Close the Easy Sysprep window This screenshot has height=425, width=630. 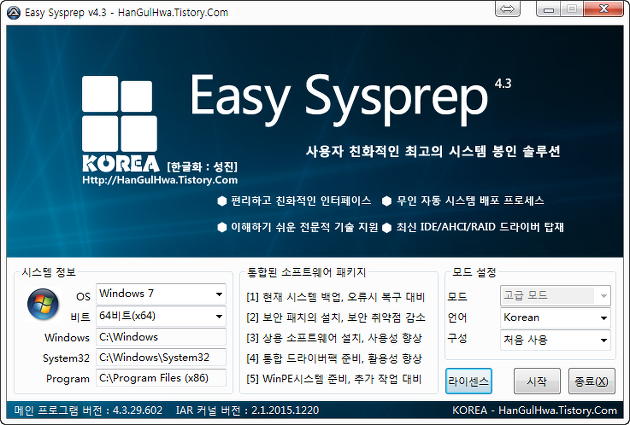click(603, 8)
